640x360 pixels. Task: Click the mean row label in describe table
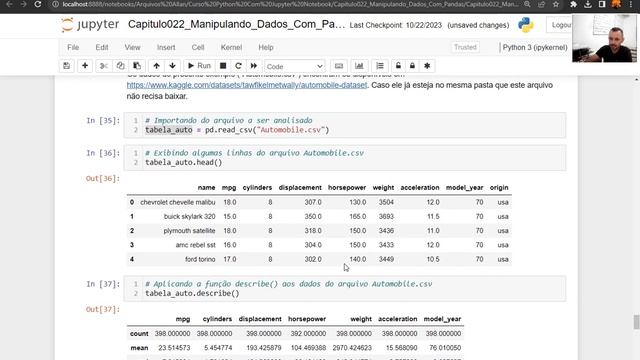tap(139, 348)
